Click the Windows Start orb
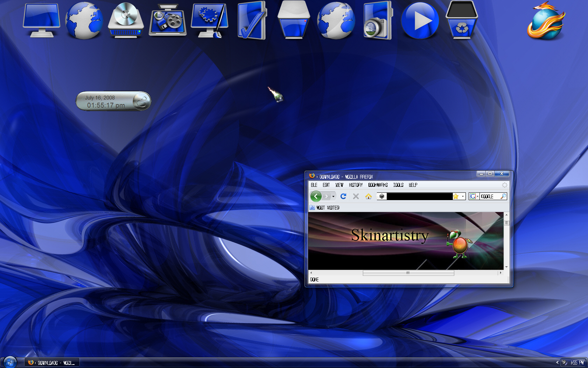Image resolution: width=588 pixels, height=368 pixels. pyautogui.click(x=10, y=362)
